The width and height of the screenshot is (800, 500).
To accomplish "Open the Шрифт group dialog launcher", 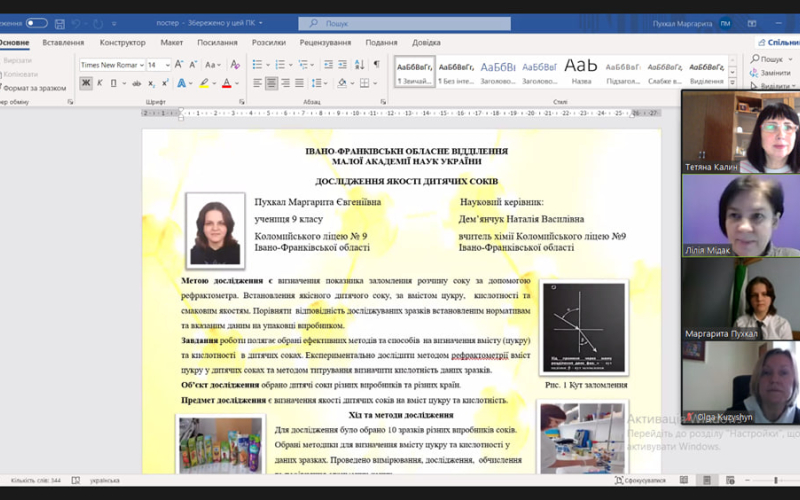I will [241, 102].
